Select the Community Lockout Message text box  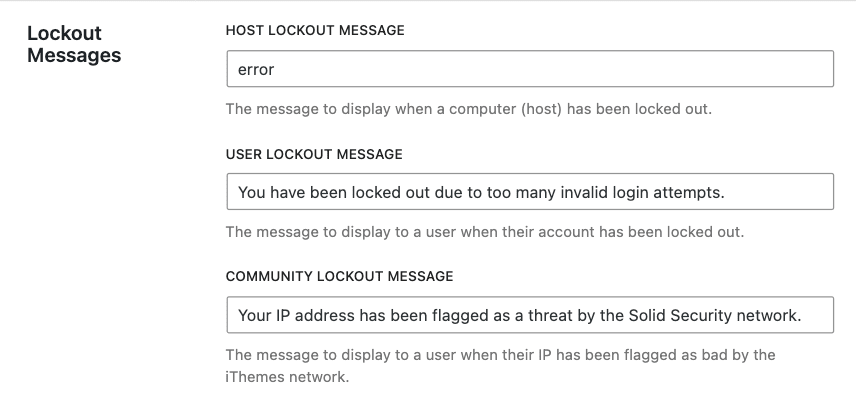tap(530, 314)
